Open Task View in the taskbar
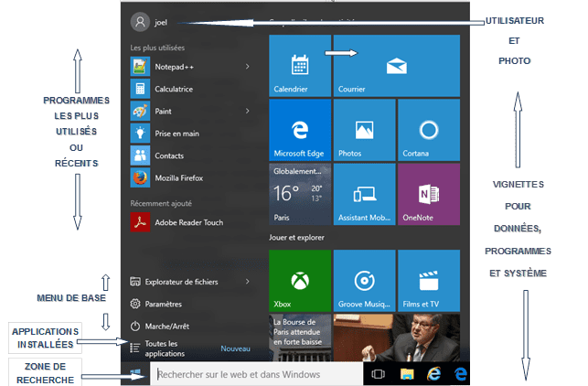Screen dimensions: 588x386 coord(378,374)
